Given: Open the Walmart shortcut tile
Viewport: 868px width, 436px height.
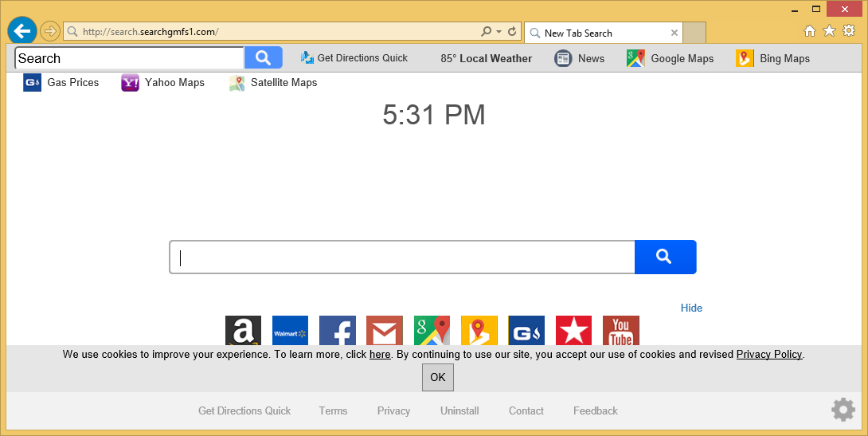Looking at the screenshot, I should [290, 331].
